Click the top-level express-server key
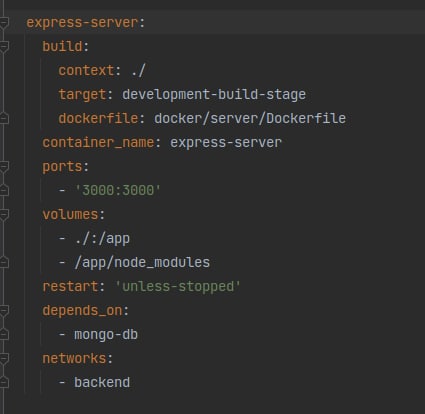The width and height of the screenshot is (425, 414). [x=82, y=23]
